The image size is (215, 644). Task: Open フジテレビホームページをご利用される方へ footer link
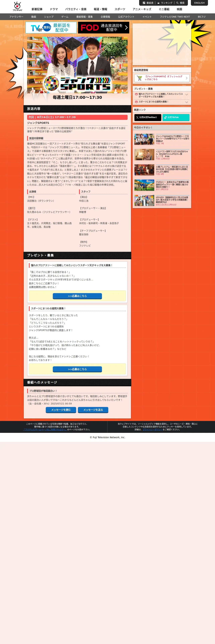(x=45, y=430)
